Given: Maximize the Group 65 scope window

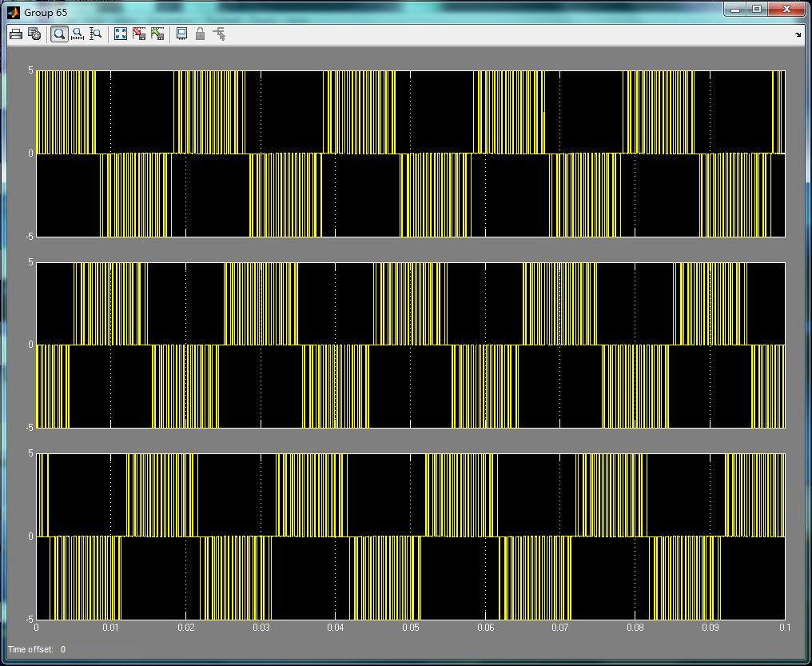Looking at the screenshot, I should [x=756, y=10].
